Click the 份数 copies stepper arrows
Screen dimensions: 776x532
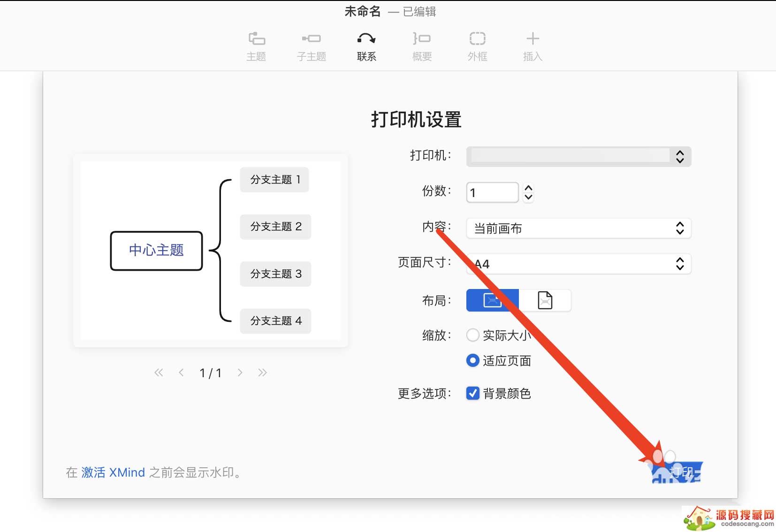click(528, 192)
